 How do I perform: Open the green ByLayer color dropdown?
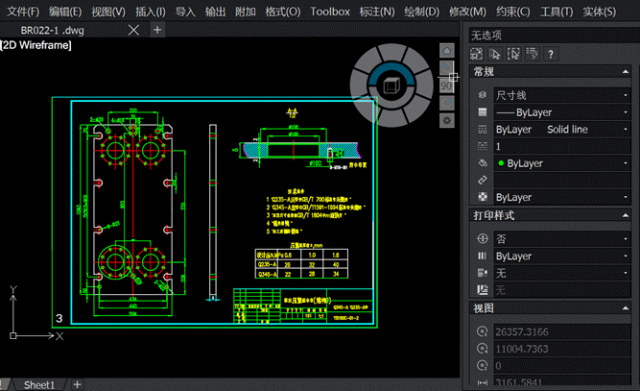point(562,164)
